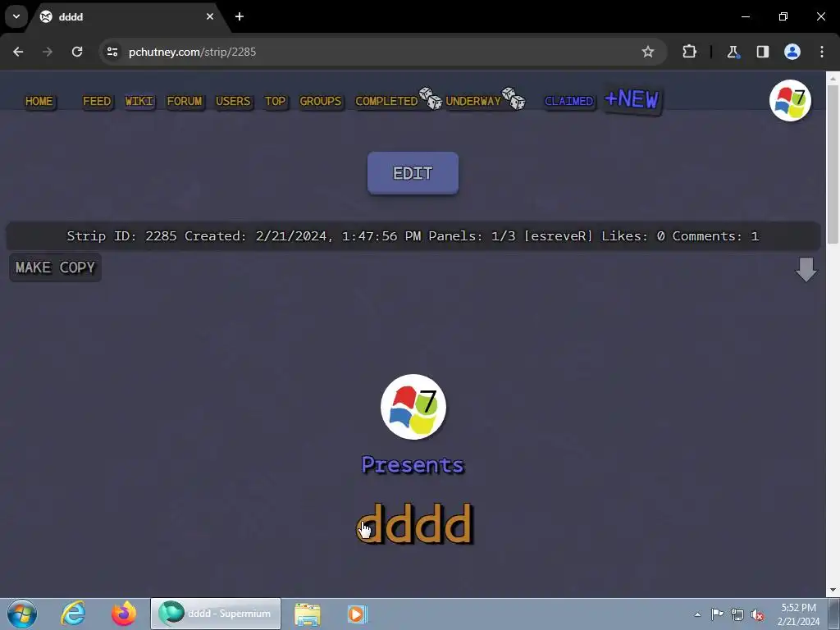840x630 pixels.
Task: View site information icon in address bar
Action: (x=112, y=52)
